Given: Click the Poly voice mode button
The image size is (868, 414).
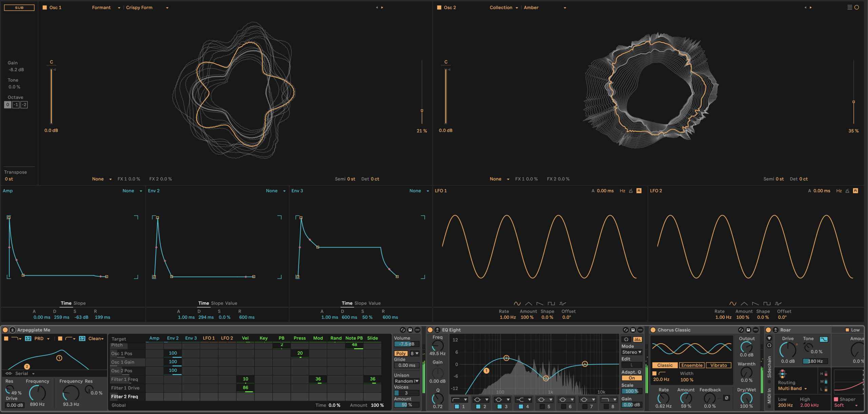Looking at the screenshot, I should point(401,353).
